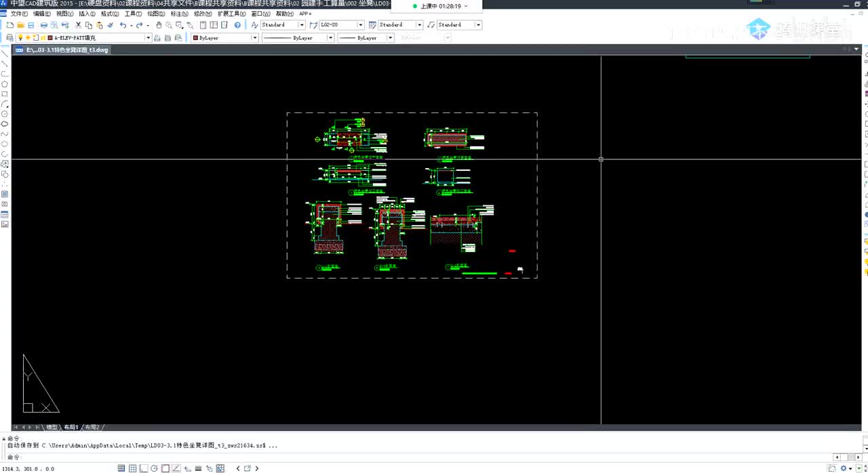The height and width of the screenshot is (473, 868).
Task: Click the Open file folder icon
Action: pyautogui.click(x=21, y=25)
